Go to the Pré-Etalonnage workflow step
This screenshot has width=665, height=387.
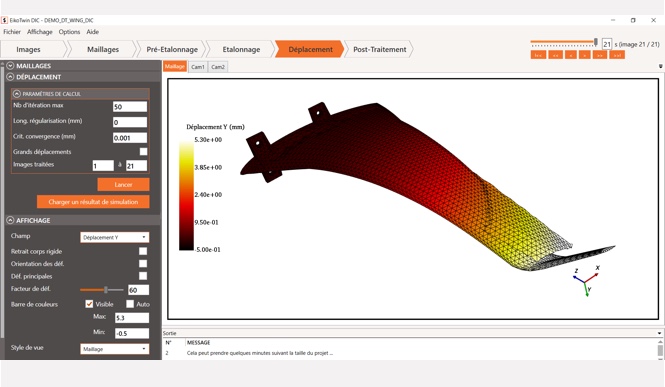tap(172, 49)
